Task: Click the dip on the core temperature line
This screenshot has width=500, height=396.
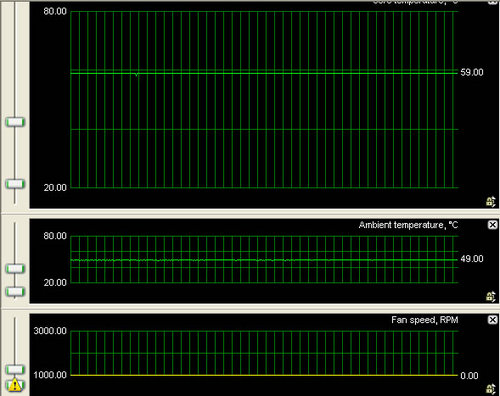Action: 136,74
